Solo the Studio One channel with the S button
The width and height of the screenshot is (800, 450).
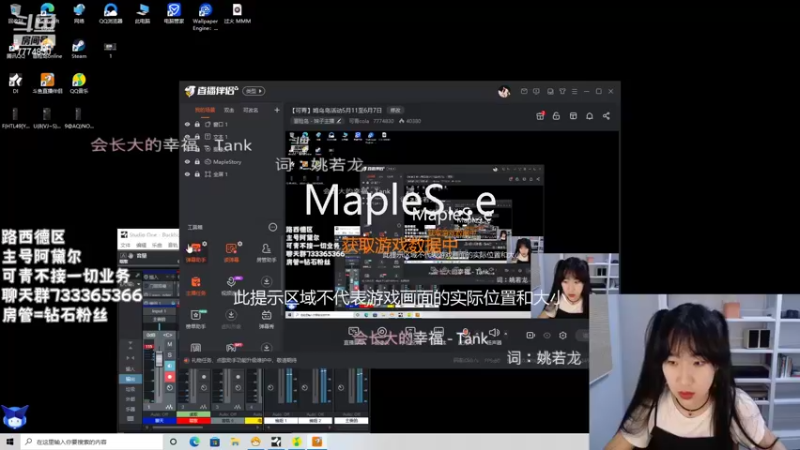(x=170, y=355)
